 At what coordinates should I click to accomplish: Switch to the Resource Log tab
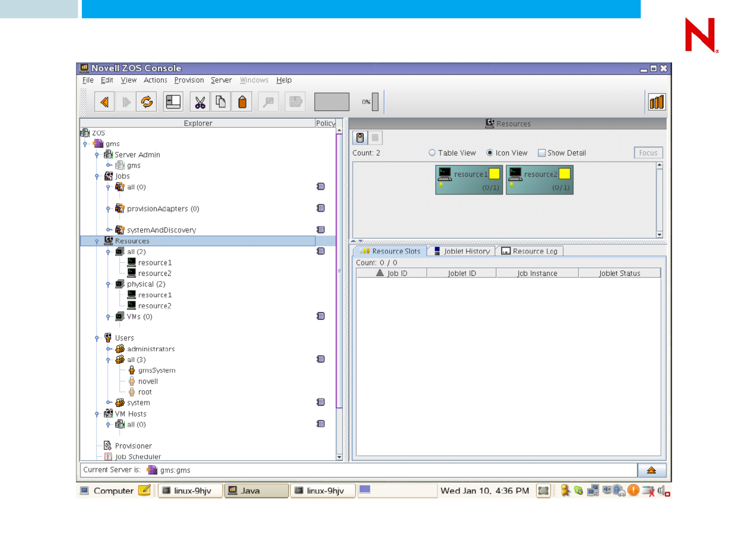point(530,251)
